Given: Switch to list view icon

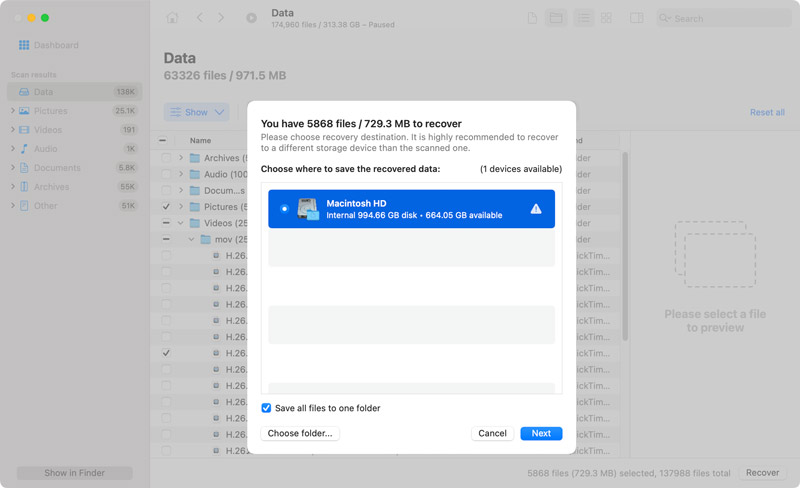Looking at the screenshot, I should pos(583,18).
